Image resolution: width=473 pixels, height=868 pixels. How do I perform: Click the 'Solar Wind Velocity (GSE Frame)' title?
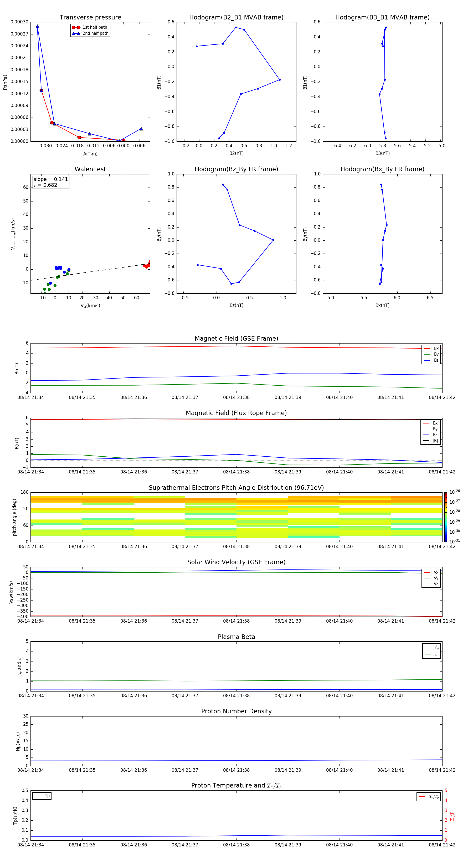click(x=236, y=562)
